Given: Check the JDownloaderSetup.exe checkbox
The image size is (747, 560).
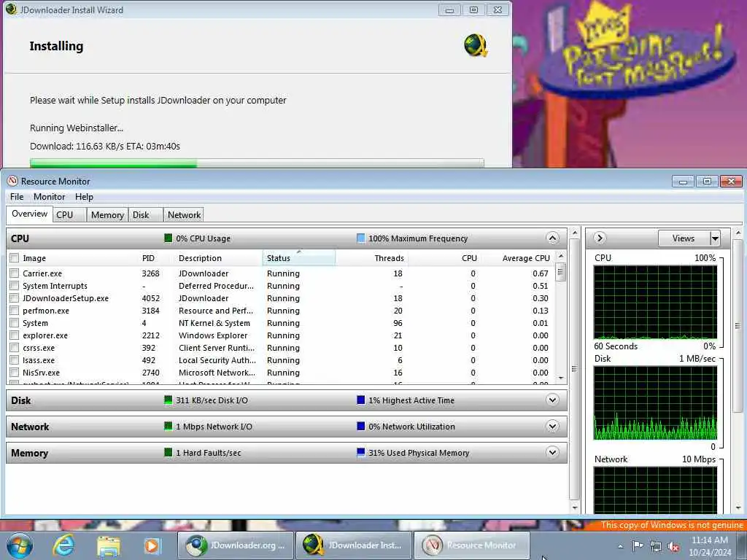Looking at the screenshot, I should coord(15,297).
